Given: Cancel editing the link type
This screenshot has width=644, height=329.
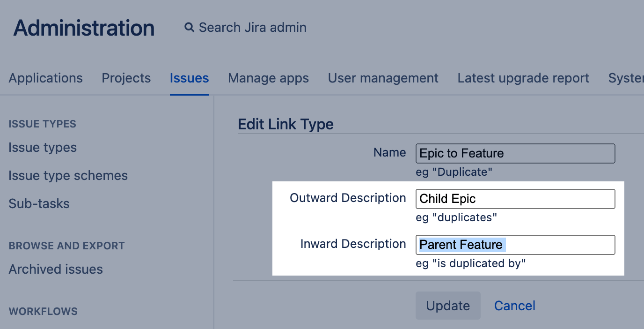Looking at the screenshot, I should pyautogui.click(x=514, y=306).
